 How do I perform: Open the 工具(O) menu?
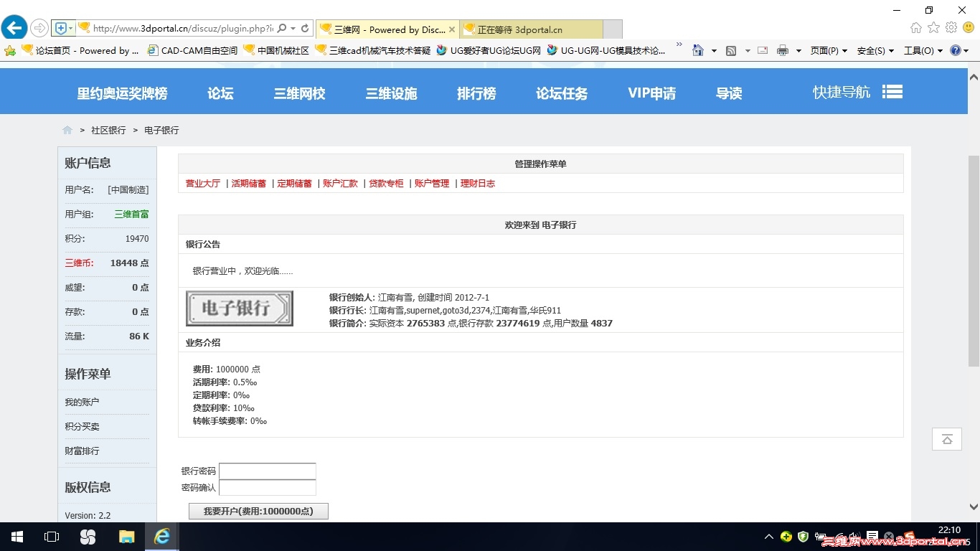[923, 51]
